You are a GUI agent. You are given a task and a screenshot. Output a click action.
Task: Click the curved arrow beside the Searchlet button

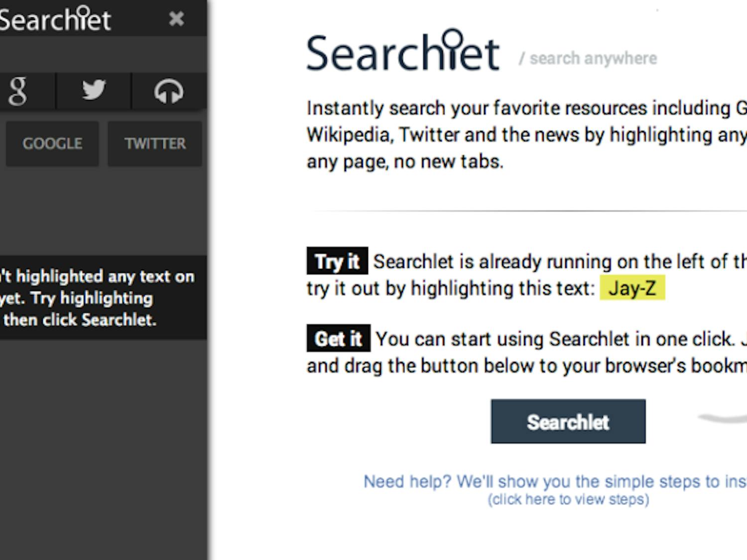click(x=722, y=418)
